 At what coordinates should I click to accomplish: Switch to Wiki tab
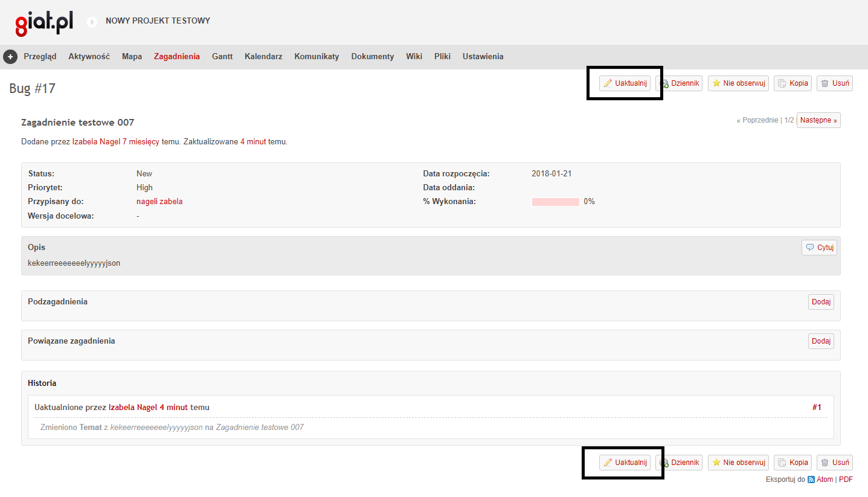tap(414, 56)
